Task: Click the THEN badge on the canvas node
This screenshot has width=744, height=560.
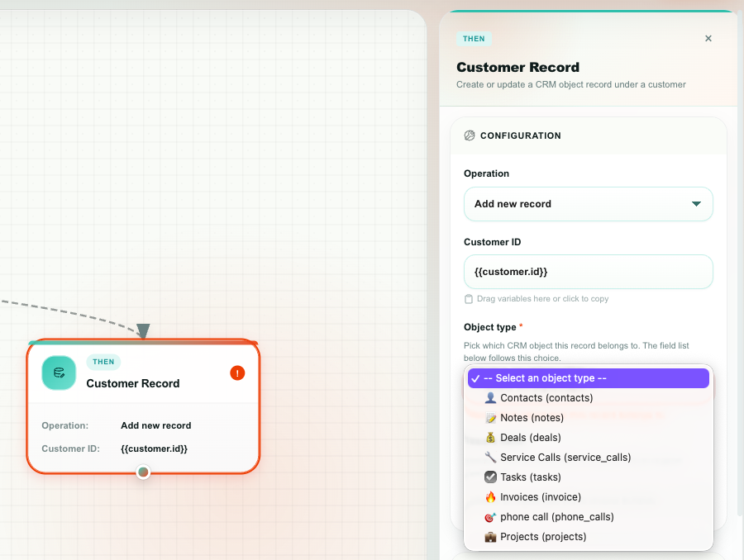Action: (x=103, y=362)
